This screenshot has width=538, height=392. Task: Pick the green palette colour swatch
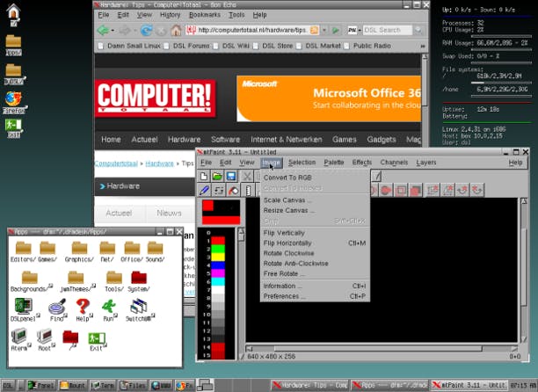pos(218,249)
